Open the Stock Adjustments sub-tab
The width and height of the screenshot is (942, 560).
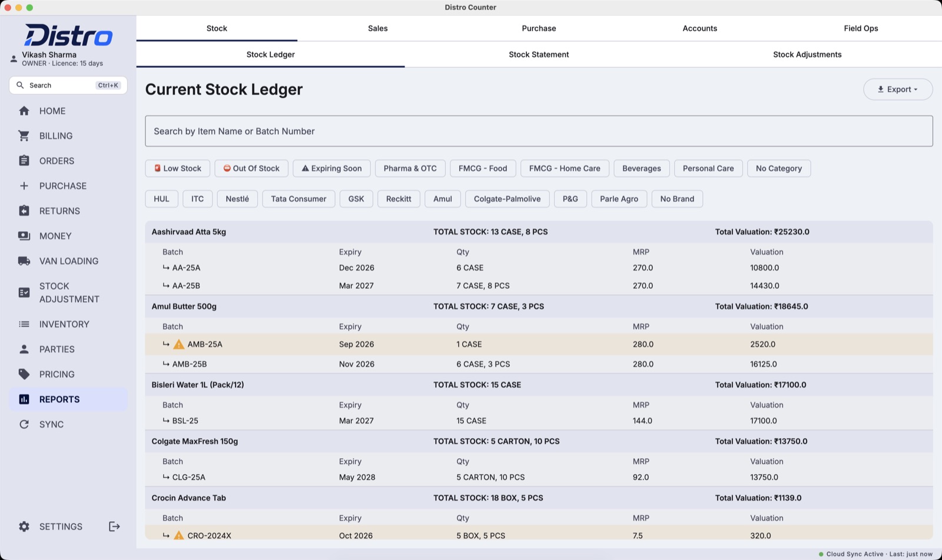(x=807, y=55)
